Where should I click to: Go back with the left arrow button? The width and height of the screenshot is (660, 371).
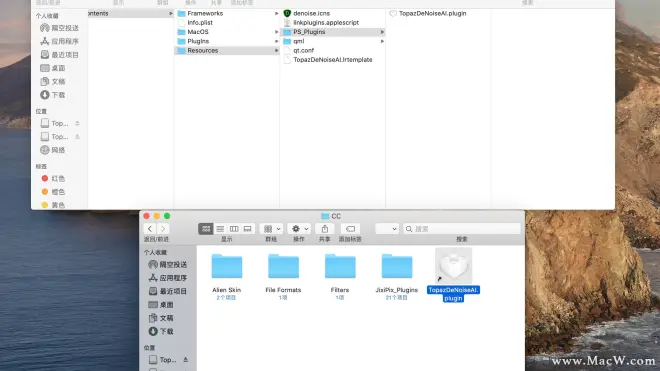150,229
